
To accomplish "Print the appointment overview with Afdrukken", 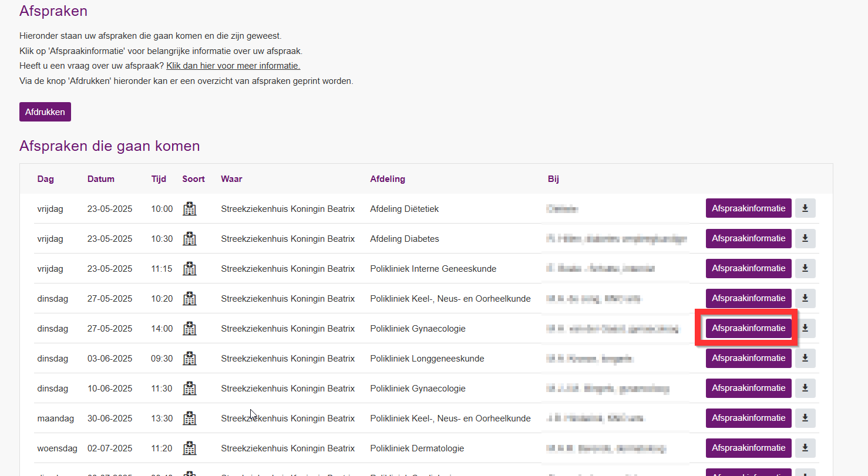I will 45,112.
